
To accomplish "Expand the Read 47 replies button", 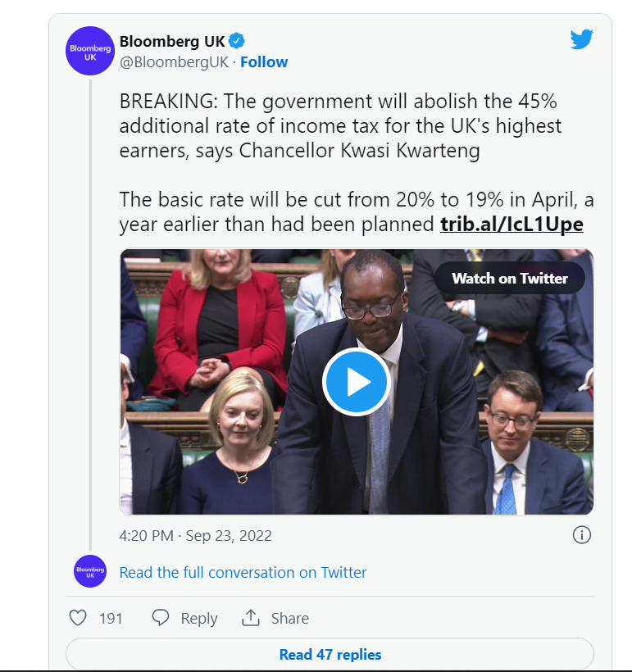I will [330, 654].
